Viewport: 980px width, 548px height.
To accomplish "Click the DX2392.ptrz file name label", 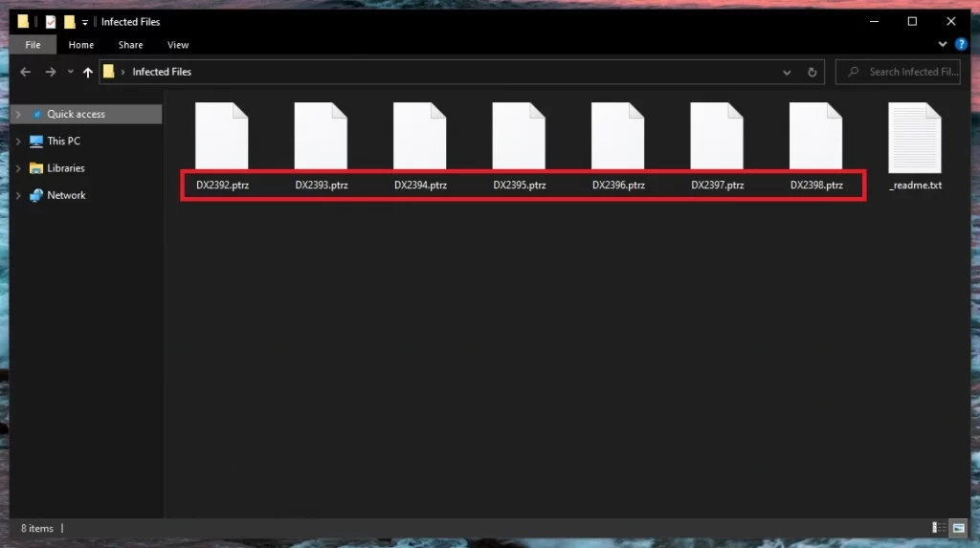I will click(222, 185).
